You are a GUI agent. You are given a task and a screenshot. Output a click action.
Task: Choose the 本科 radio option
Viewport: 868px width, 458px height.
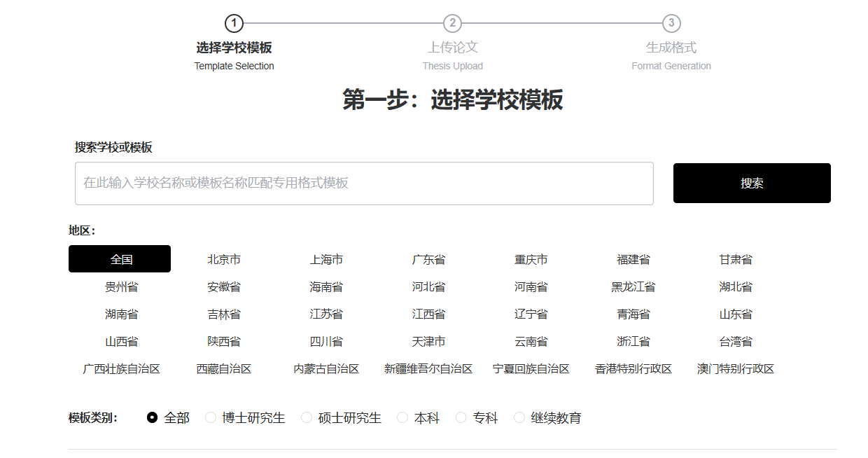click(402, 417)
